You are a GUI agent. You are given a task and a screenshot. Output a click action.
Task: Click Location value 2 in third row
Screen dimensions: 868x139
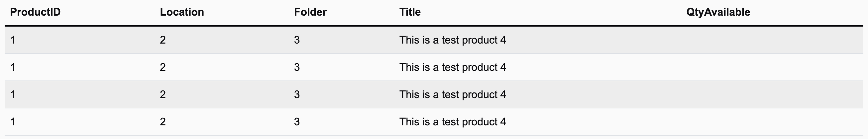tap(163, 94)
